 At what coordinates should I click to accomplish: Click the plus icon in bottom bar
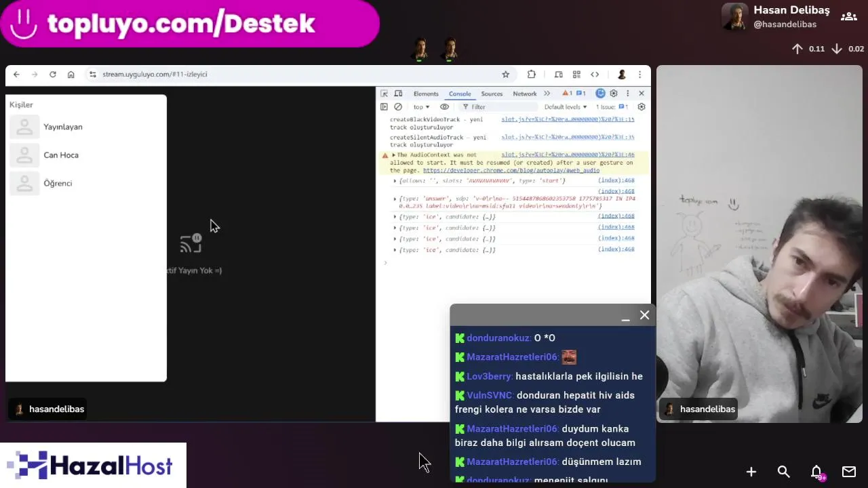(x=751, y=472)
